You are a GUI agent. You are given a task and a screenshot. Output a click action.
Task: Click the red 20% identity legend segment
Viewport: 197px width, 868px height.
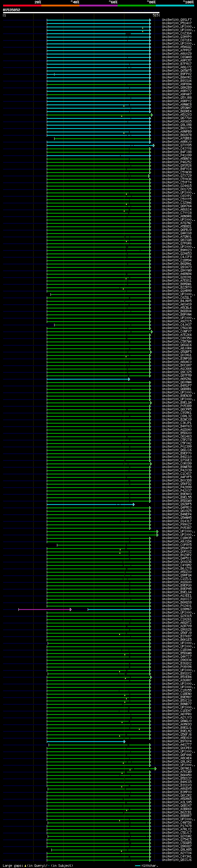tap(22, 6)
